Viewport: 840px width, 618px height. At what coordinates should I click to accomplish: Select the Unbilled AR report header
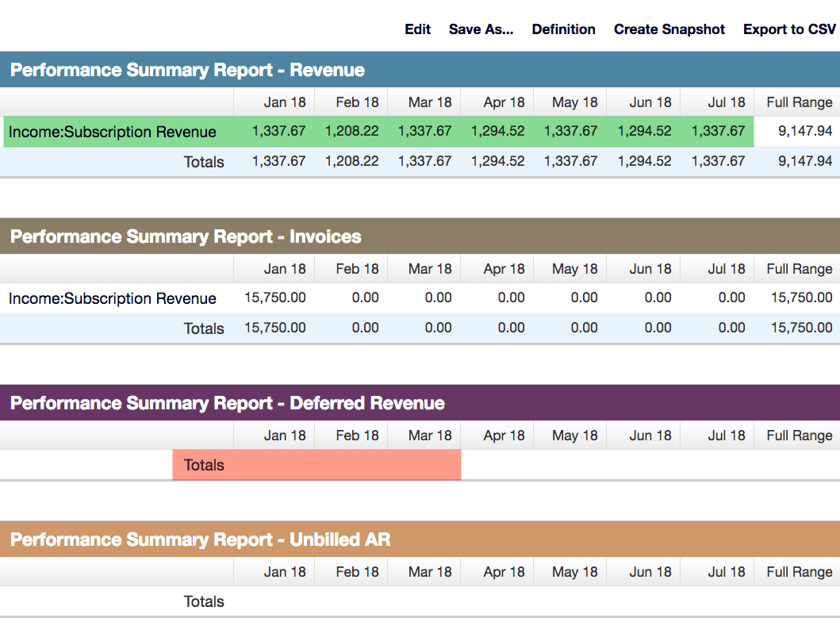[420, 539]
